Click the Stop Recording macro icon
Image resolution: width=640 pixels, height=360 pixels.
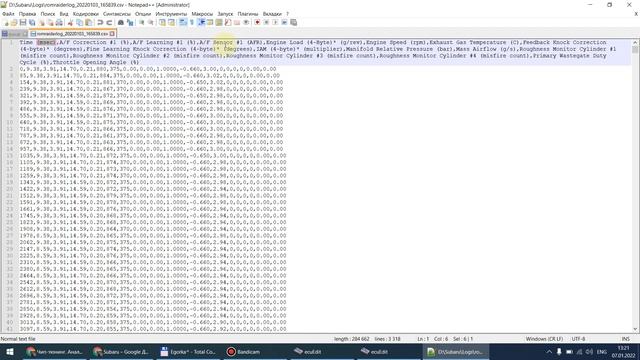pyautogui.click(x=266, y=22)
